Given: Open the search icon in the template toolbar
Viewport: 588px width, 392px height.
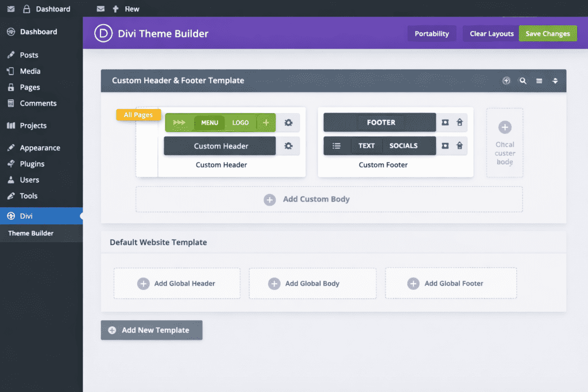Looking at the screenshot, I should point(523,81).
